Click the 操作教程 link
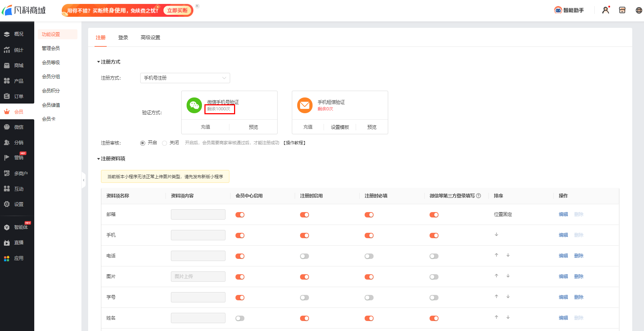This screenshot has height=331, width=644. 294,143
